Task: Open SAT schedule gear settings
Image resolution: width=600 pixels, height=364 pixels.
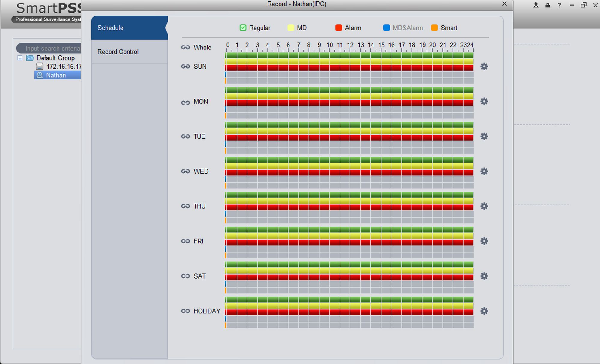Action: click(484, 276)
